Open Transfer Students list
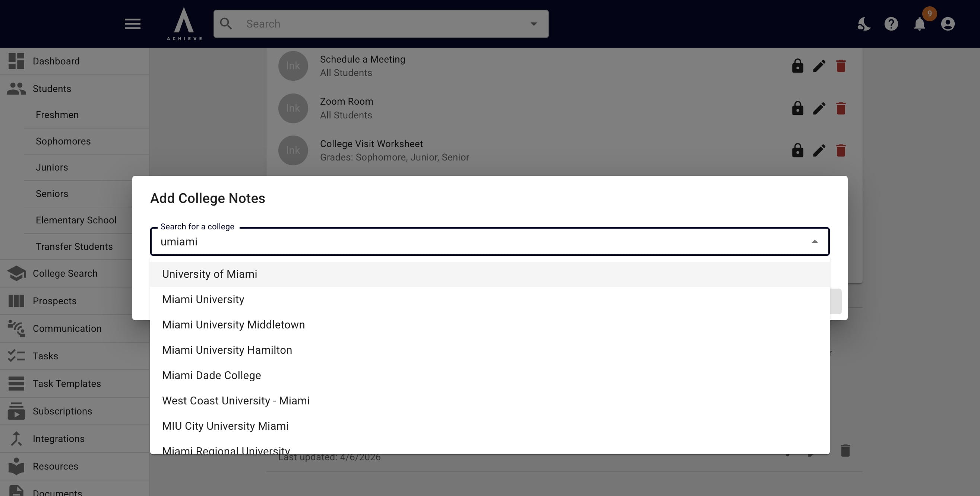This screenshot has height=496, width=980. pos(78,246)
